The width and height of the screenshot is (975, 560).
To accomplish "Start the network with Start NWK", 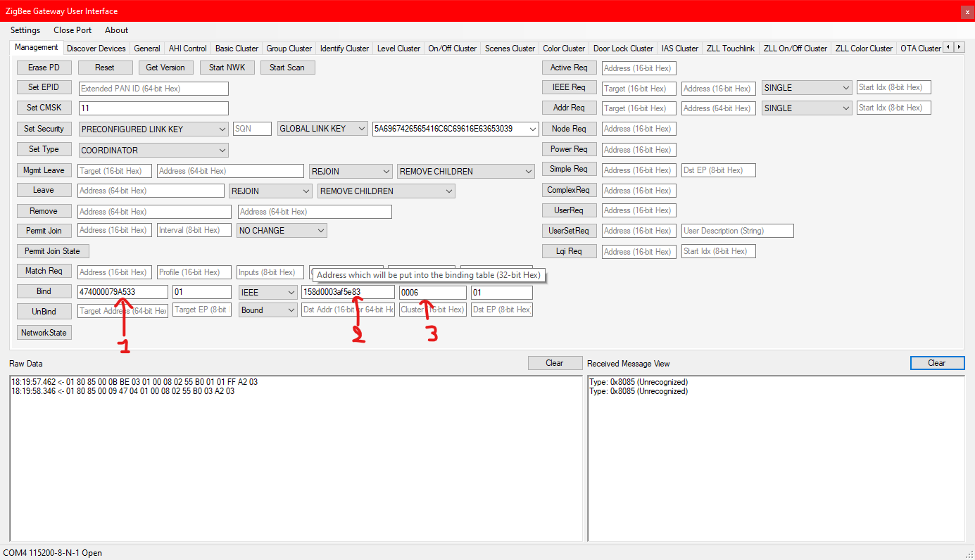I will tap(227, 68).
